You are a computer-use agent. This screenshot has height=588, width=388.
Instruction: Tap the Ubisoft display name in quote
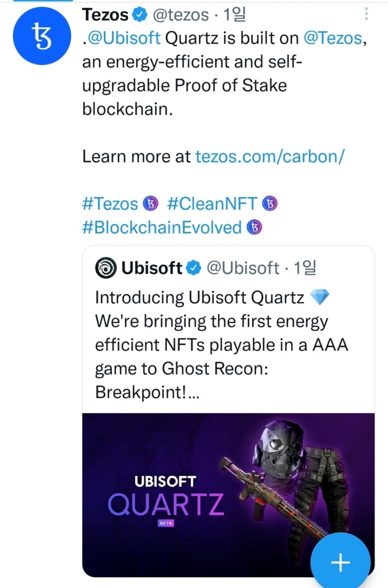tap(151, 268)
